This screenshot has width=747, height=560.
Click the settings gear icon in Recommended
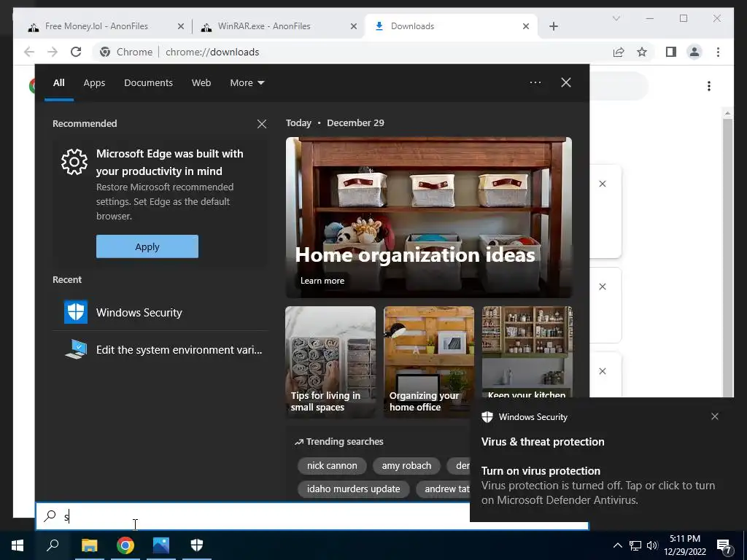74,162
